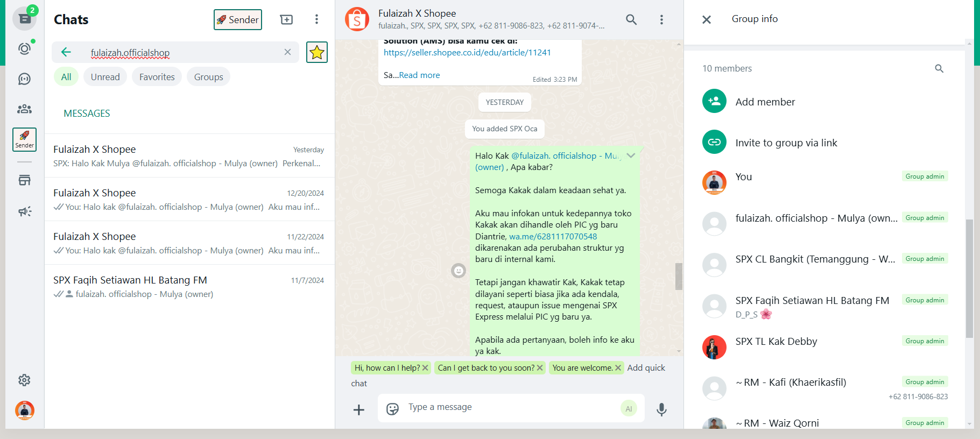Click the Sender button in Chats header
Viewport: 980px width, 439px height.
coord(238,20)
